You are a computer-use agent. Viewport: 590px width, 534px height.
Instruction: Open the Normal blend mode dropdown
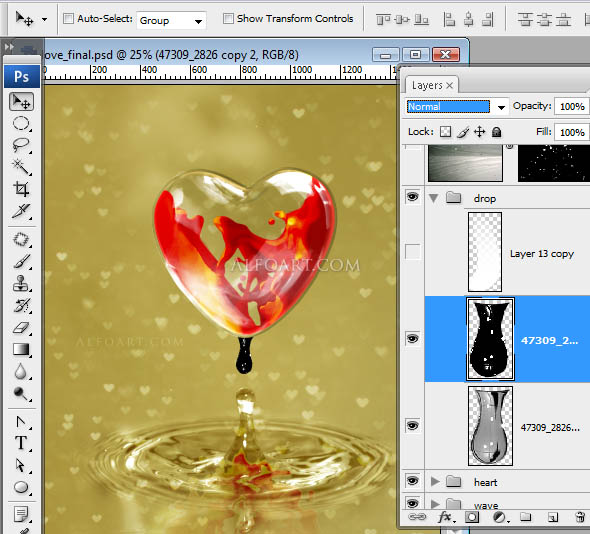coord(457,107)
